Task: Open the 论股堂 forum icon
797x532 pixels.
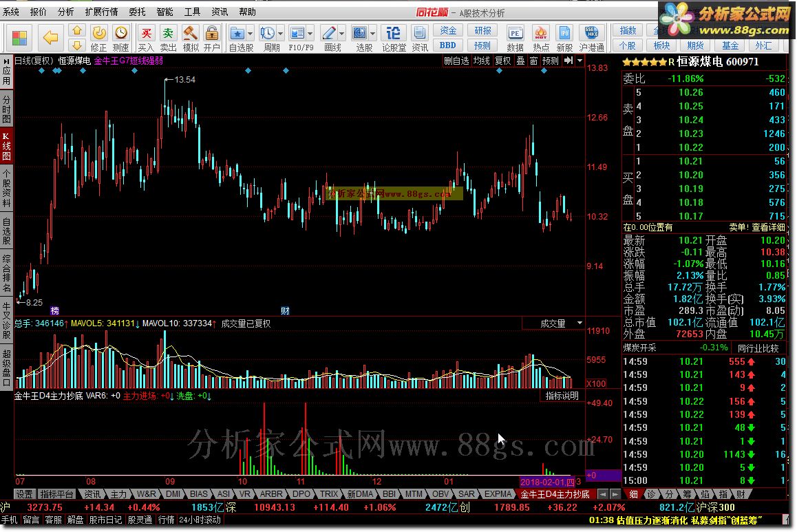Action: [x=394, y=38]
